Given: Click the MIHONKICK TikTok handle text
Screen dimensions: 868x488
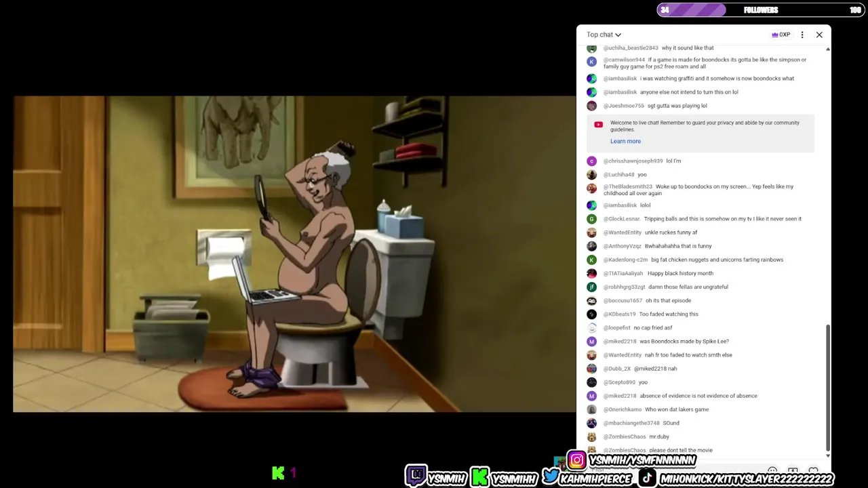Looking at the screenshot, I should coord(746,479).
